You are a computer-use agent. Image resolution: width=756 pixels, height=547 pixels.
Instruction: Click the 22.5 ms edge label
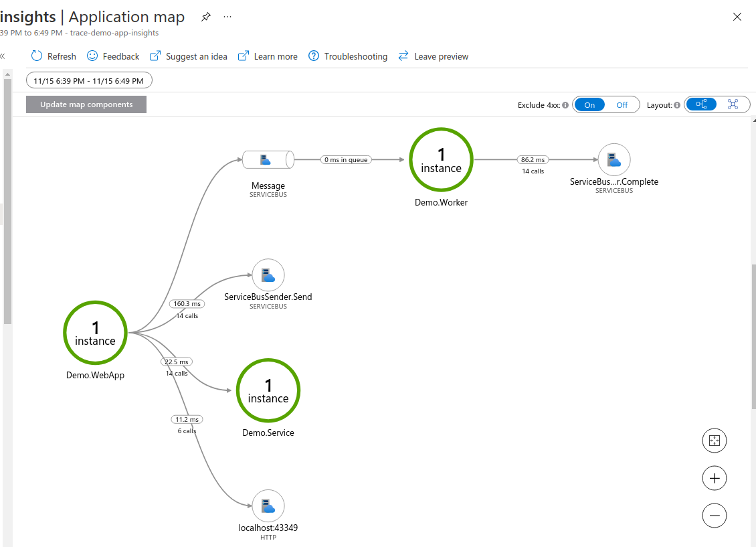177,362
